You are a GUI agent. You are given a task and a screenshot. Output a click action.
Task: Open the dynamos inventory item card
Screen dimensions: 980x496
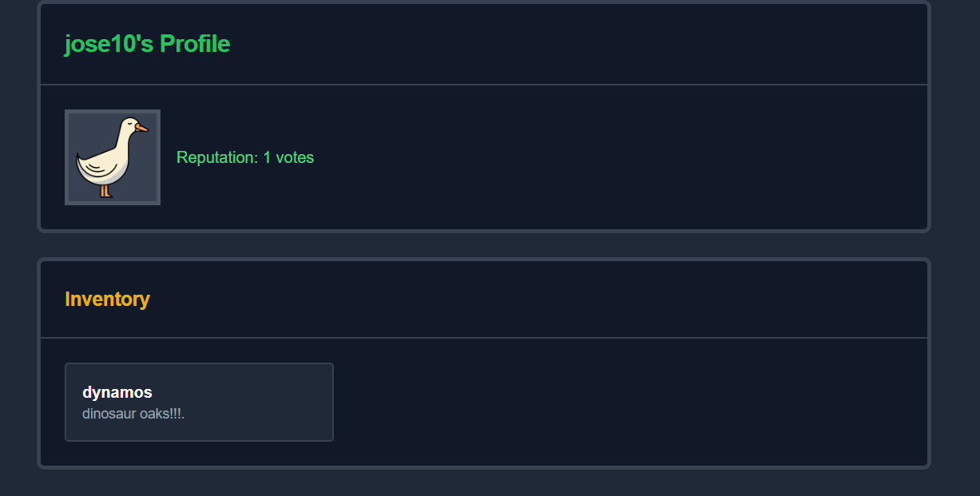point(199,402)
